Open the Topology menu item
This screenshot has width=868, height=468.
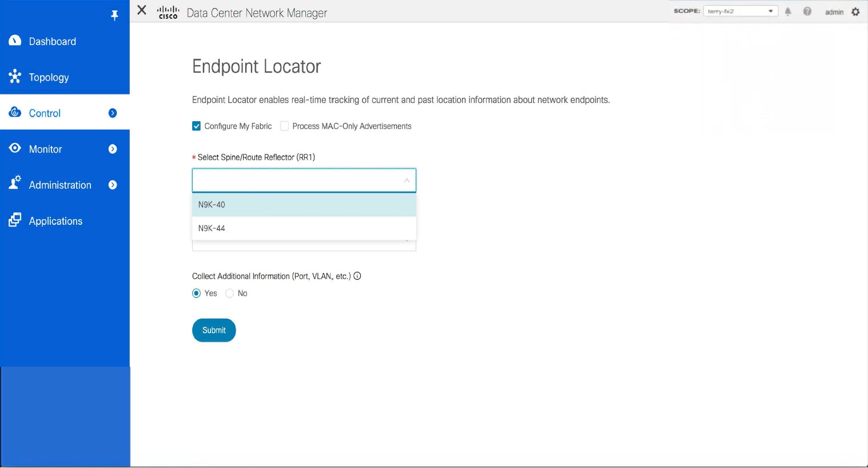coord(65,77)
